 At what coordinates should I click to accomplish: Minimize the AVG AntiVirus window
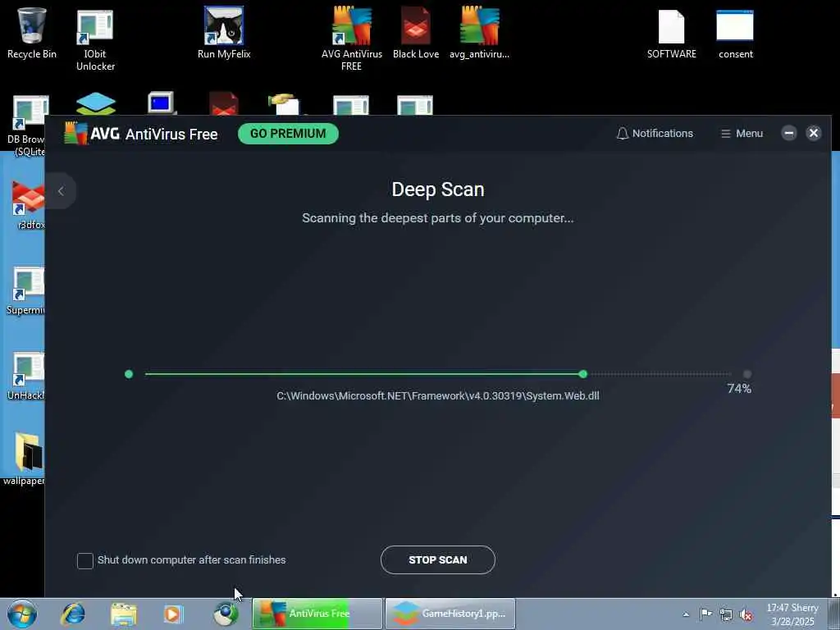pyautogui.click(x=788, y=133)
